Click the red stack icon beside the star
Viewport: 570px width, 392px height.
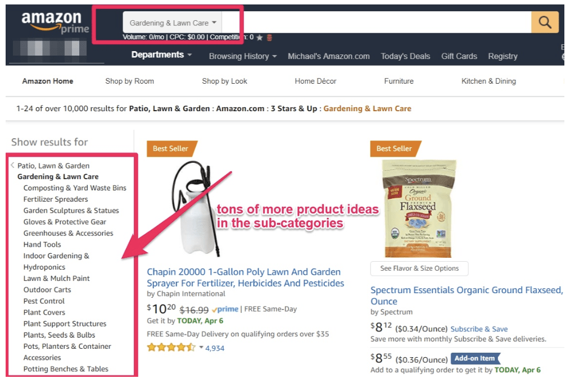[269, 38]
